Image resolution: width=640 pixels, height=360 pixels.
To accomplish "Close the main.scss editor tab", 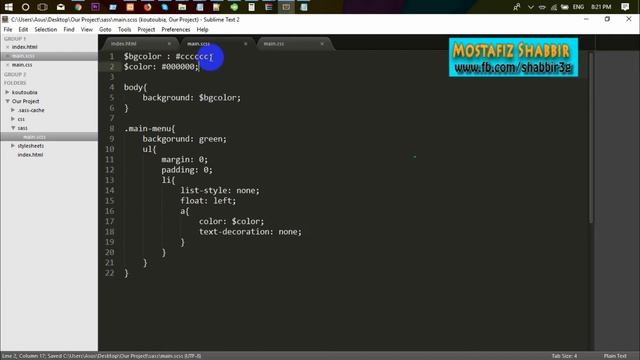I will [245, 44].
